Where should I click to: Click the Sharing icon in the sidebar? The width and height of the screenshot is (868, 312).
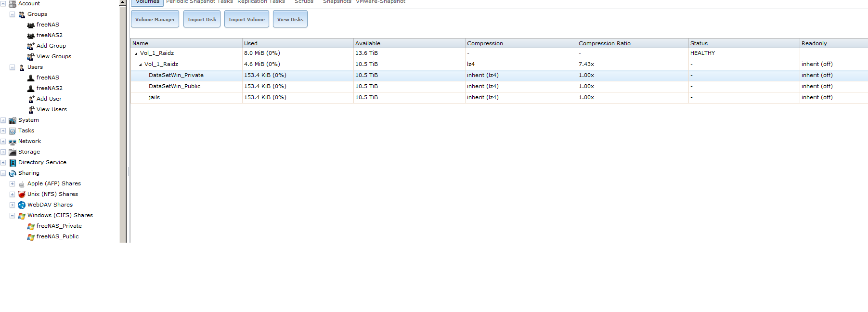(x=13, y=173)
